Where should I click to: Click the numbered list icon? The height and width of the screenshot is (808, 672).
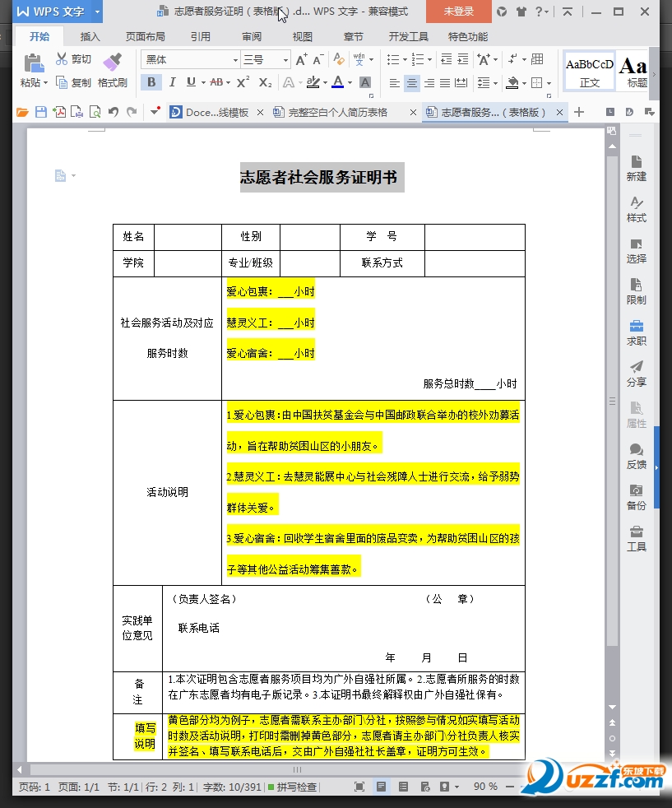coord(418,60)
